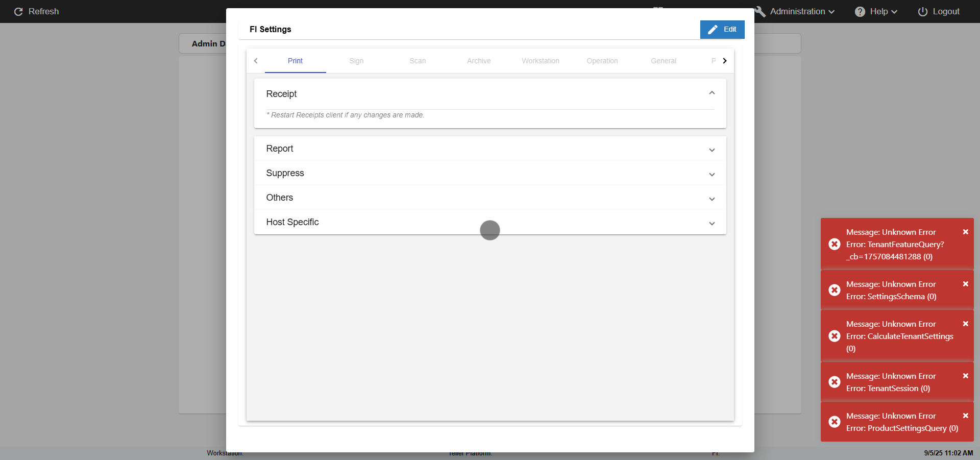Dismiss the TenantSession error notification

tap(966, 376)
